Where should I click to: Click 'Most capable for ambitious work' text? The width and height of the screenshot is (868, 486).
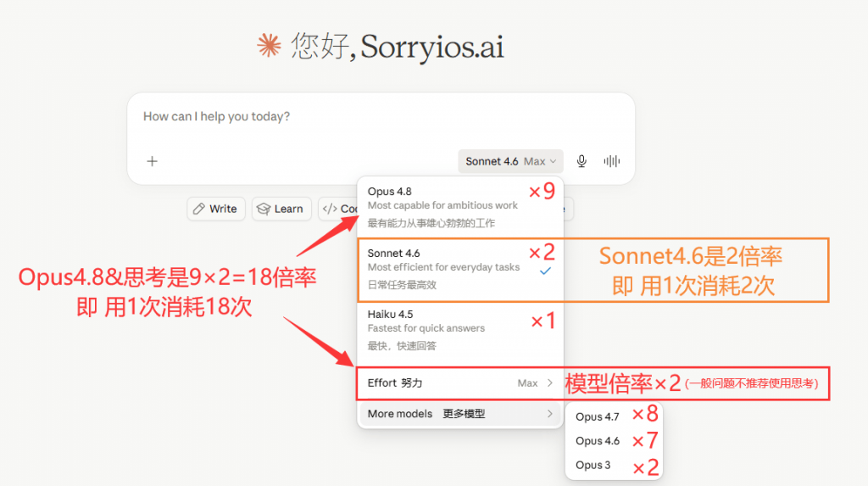[x=442, y=205]
